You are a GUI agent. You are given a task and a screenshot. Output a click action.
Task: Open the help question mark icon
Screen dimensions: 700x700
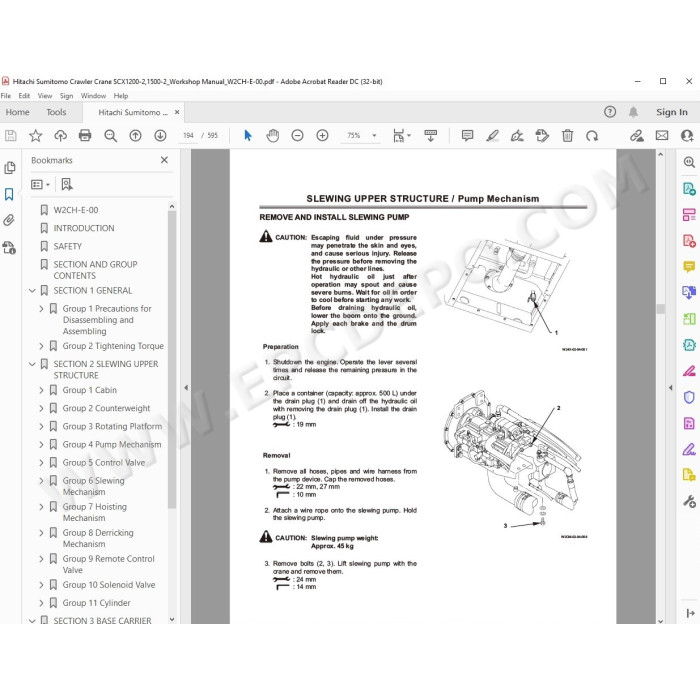click(x=610, y=112)
